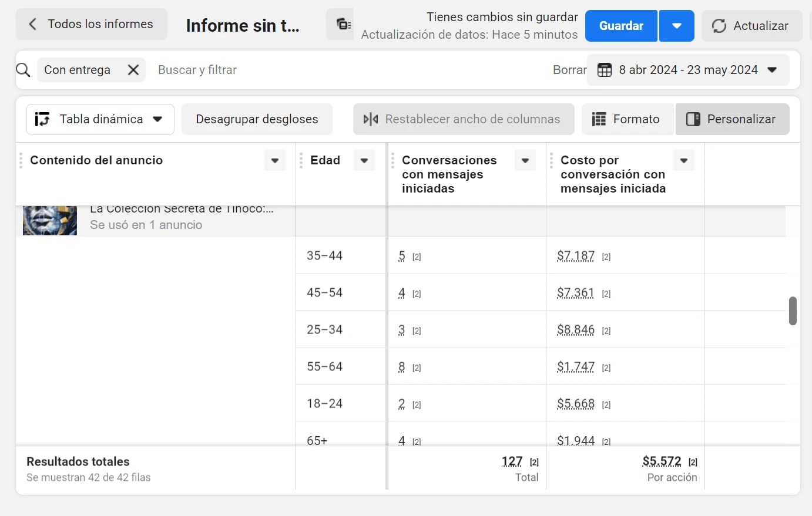Open the date range 8 abr 2024 - 23 may 2024
This screenshot has height=516, width=812.
[x=688, y=70]
